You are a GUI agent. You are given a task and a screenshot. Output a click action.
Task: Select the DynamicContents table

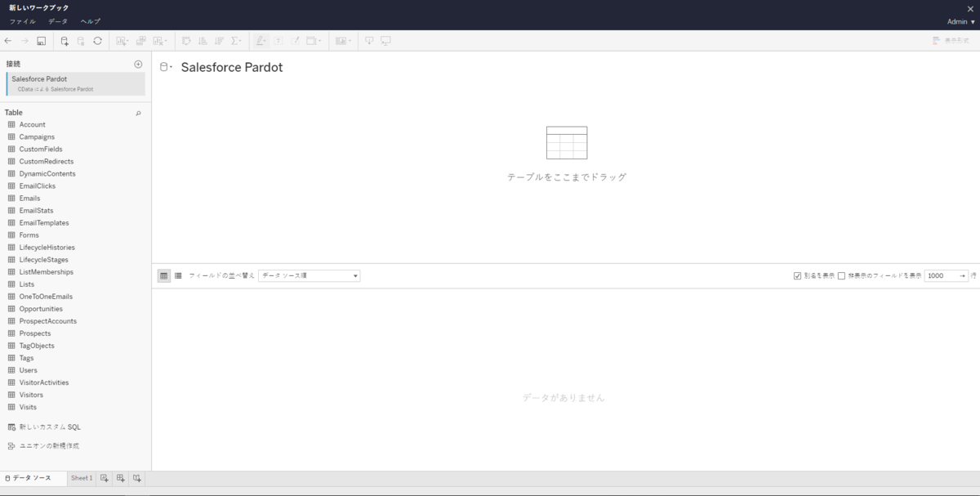coord(47,173)
